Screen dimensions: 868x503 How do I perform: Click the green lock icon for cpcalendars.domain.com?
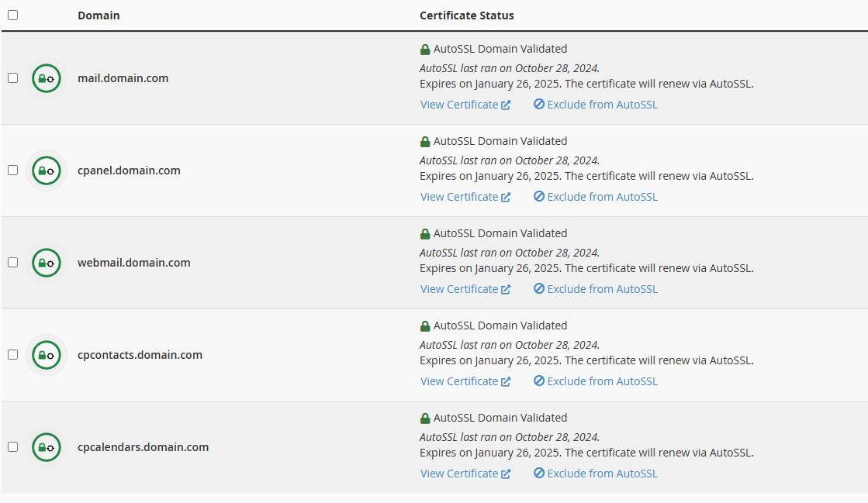tap(47, 447)
